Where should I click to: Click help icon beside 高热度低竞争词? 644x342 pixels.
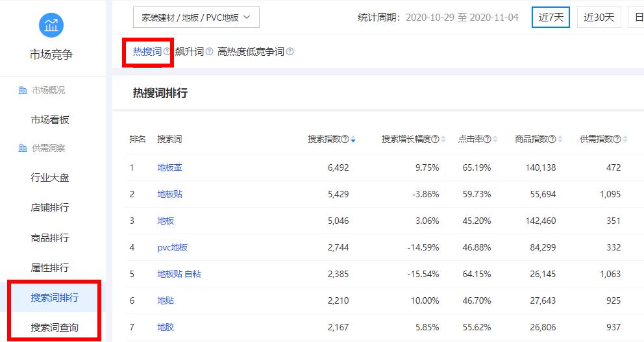click(x=290, y=52)
